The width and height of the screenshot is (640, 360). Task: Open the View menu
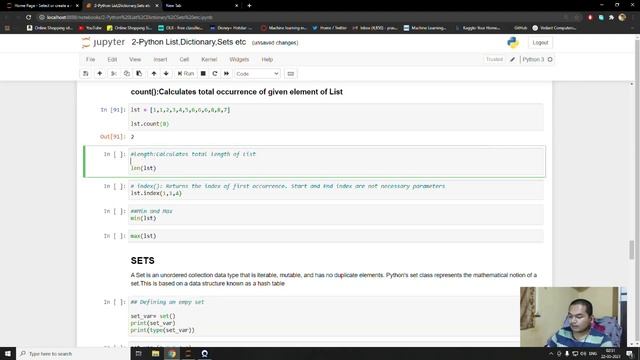point(135,60)
